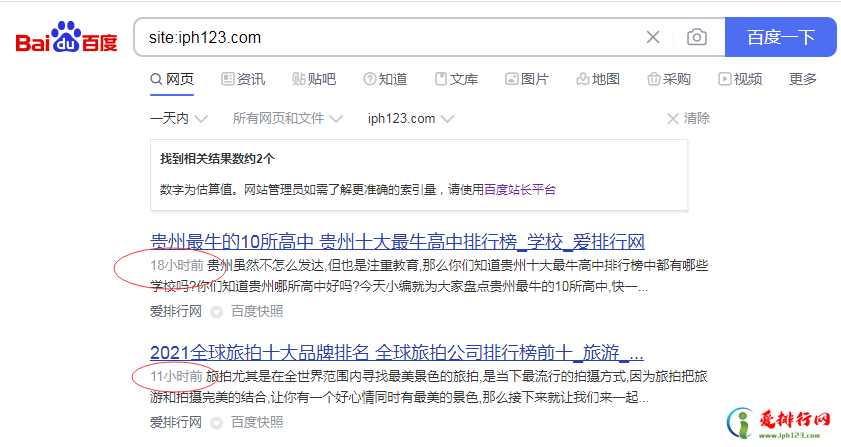This screenshot has height=447, width=841.
Task: Open the 贴吧 tab
Action: [x=314, y=79]
